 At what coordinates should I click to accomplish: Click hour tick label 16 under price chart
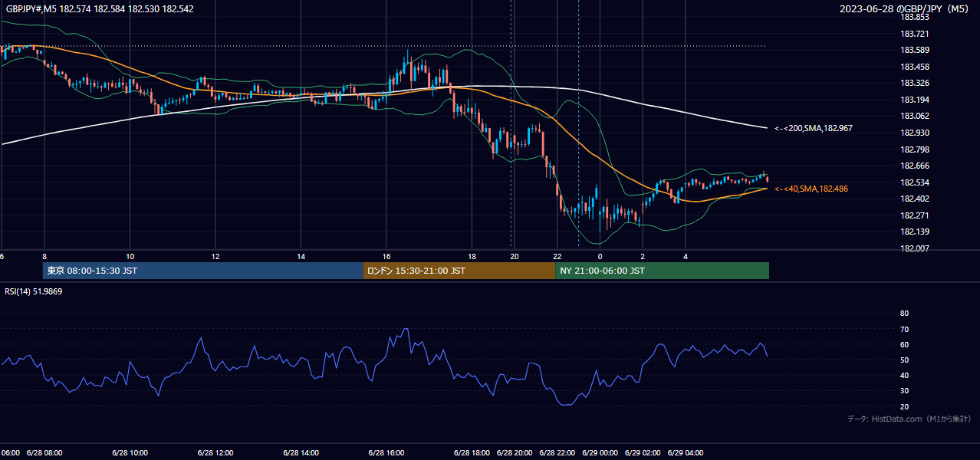tap(386, 257)
